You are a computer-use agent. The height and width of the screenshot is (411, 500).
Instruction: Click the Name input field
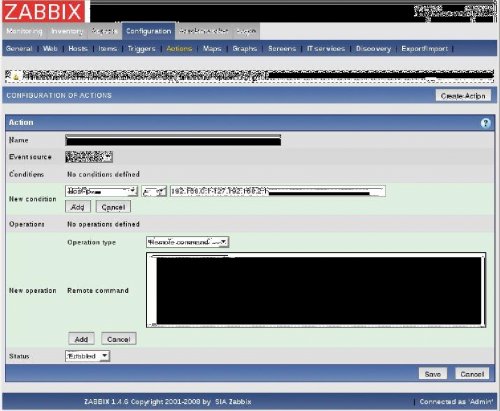(173, 140)
